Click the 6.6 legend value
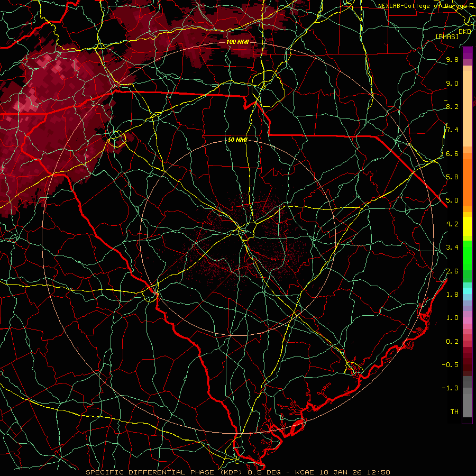The height and width of the screenshot is (476, 476). click(x=452, y=153)
